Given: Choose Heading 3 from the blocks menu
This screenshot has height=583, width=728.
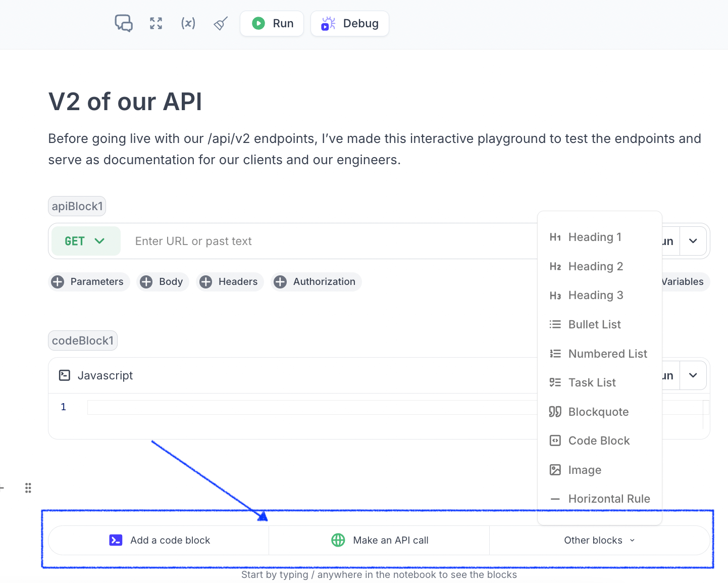Looking at the screenshot, I should [x=600, y=295].
